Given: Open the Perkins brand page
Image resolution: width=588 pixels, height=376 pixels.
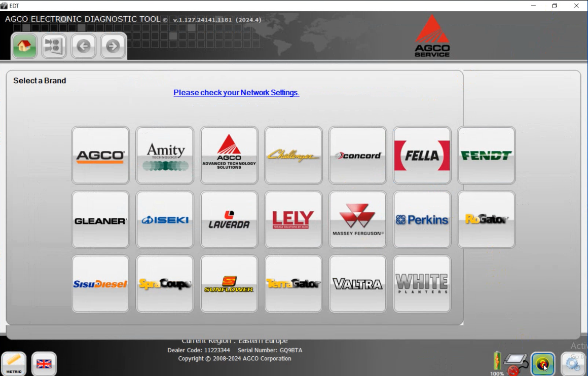Looking at the screenshot, I should tap(422, 219).
